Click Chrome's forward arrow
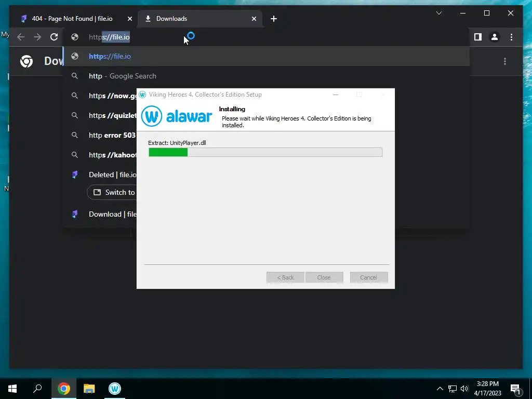This screenshot has height=399, width=532. [x=37, y=37]
